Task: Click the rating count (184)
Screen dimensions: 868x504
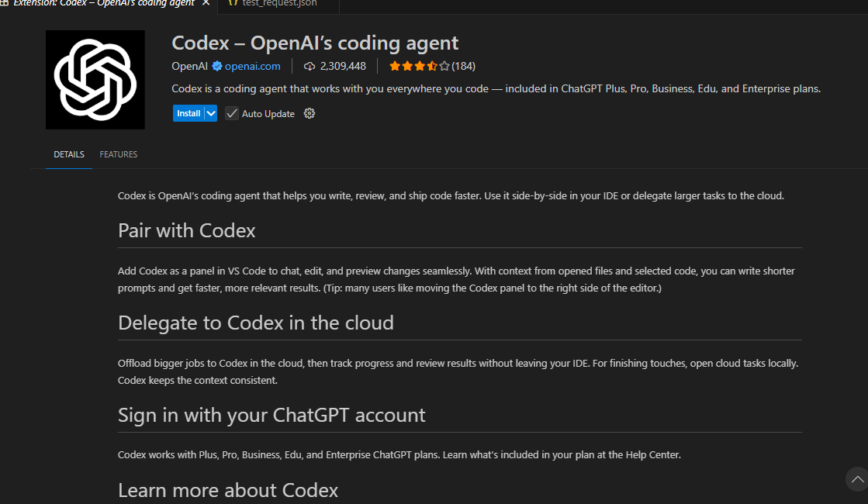Action: click(463, 66)
